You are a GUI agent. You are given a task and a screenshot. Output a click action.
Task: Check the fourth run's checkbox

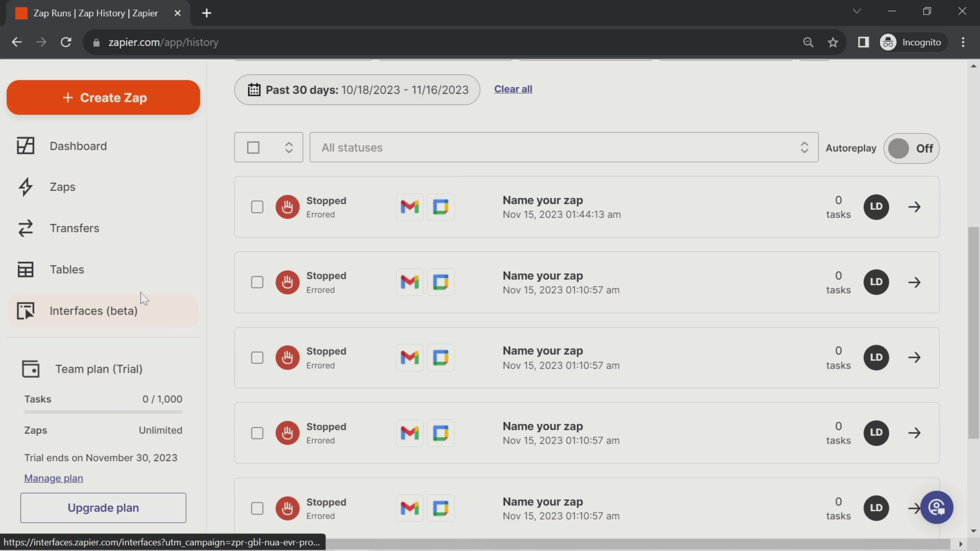tap(257, 433)
